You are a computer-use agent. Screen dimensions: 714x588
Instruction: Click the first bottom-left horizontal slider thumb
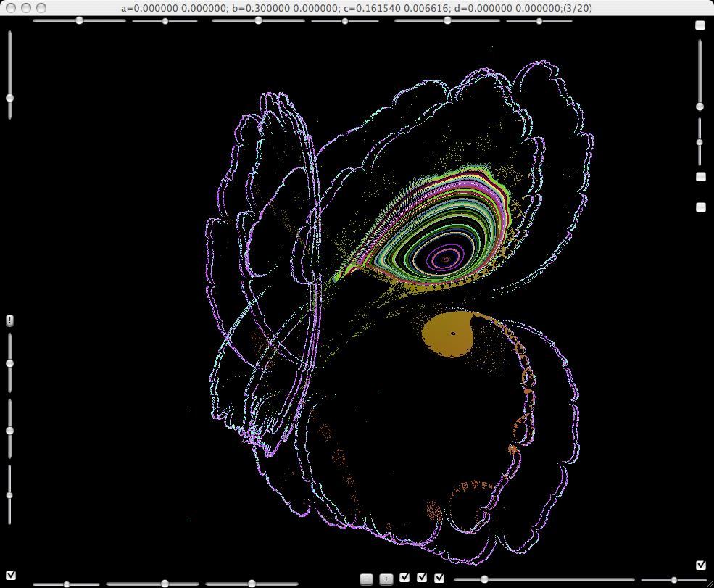point(67,584)
